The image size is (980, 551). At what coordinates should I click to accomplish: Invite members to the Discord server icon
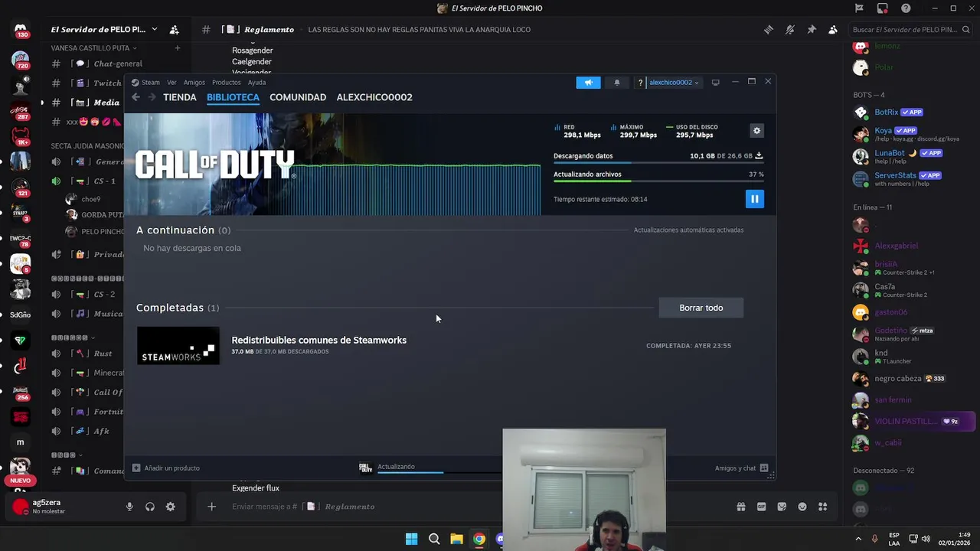175,29
